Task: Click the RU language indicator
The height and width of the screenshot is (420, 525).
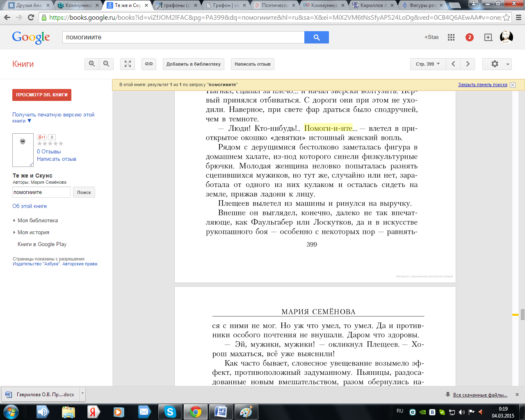Action: tap(400, 411)
